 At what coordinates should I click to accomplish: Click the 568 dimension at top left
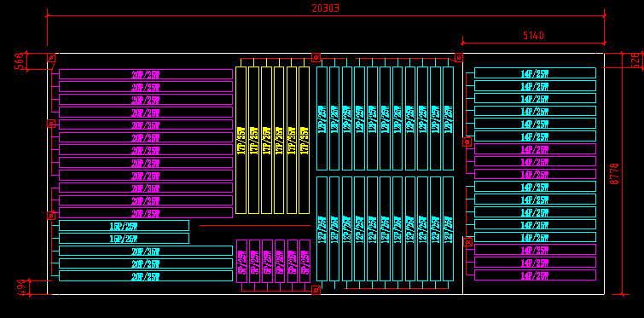point(19,62)
